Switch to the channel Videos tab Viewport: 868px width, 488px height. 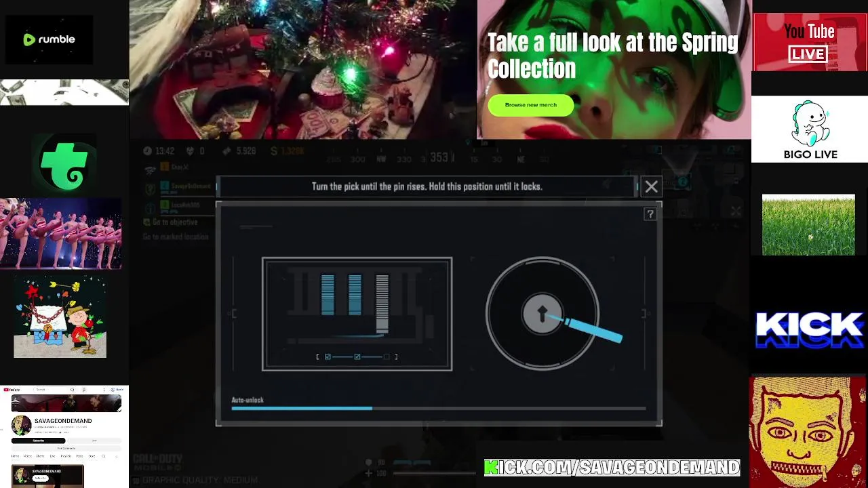click(x=28, y=456)
